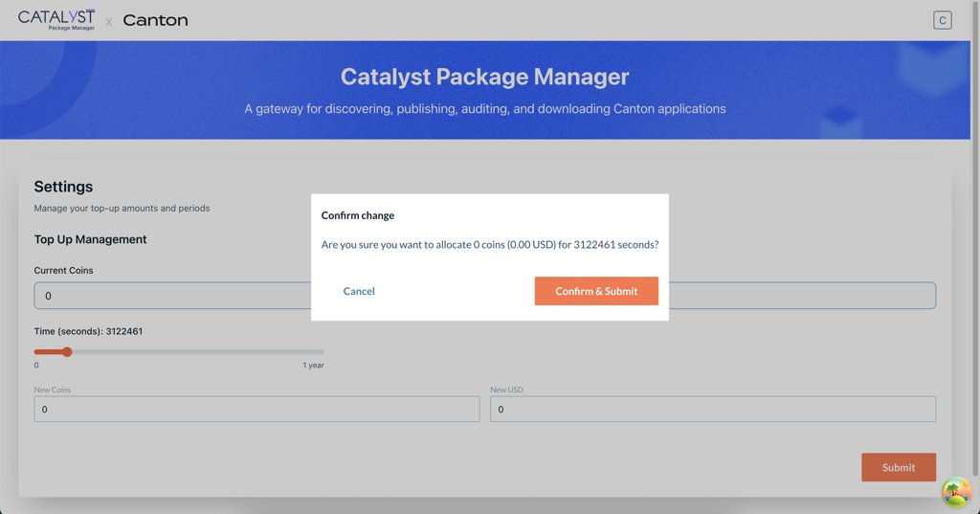Screen dimensions: 980x514
Task: Click the slider track near "1 year"
Action: pos(311,352)
